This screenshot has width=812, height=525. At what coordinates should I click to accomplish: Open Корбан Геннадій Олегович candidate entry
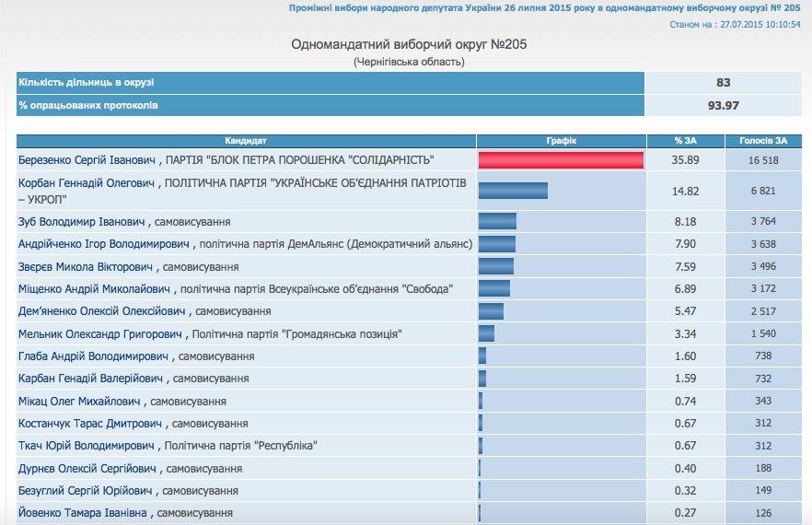pos(89,183)
